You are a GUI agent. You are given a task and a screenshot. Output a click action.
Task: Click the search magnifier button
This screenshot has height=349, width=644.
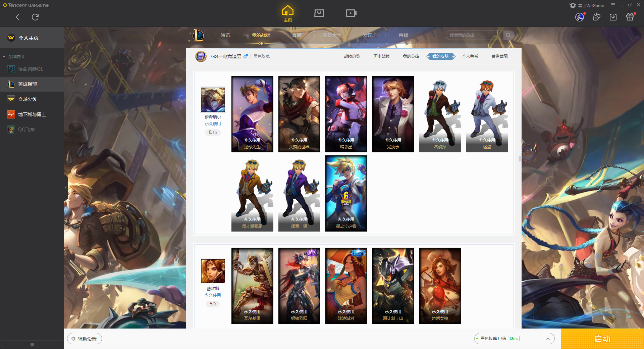tap(508, 35)
